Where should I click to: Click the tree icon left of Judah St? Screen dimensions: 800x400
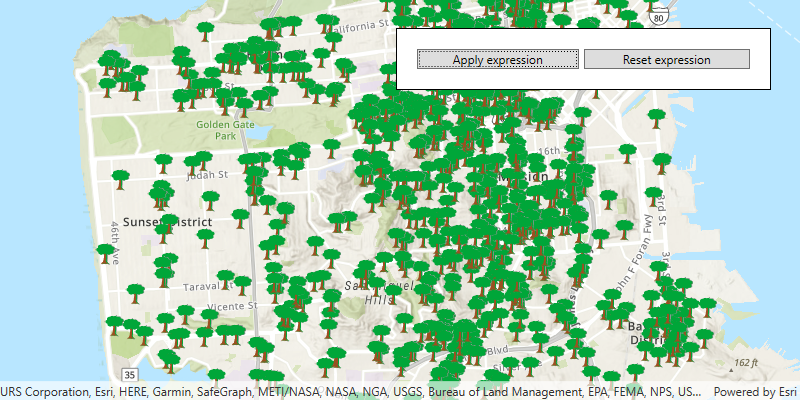coord(120,180)
